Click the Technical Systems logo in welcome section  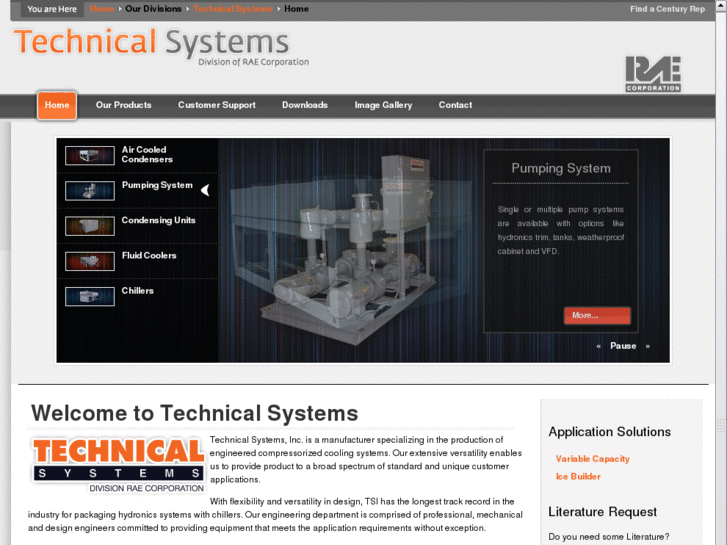coord(118,465)
